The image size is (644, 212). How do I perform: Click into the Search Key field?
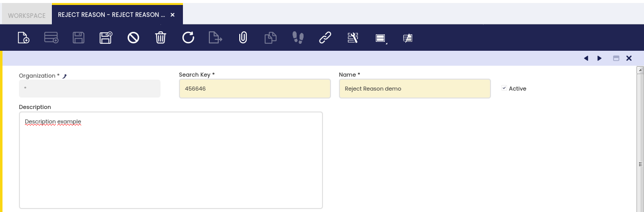coord(254,89)
